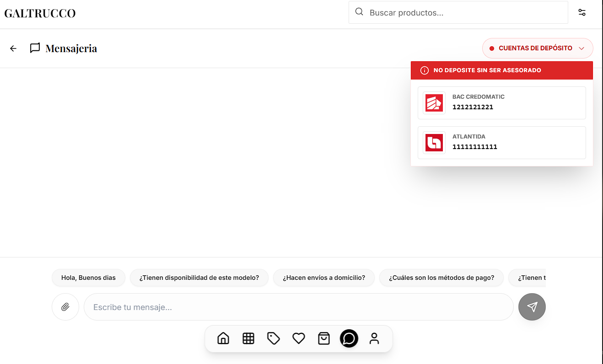Open the search filters slider icon
The width and height of the screenshot is (603, 364).
pos(582,12)
